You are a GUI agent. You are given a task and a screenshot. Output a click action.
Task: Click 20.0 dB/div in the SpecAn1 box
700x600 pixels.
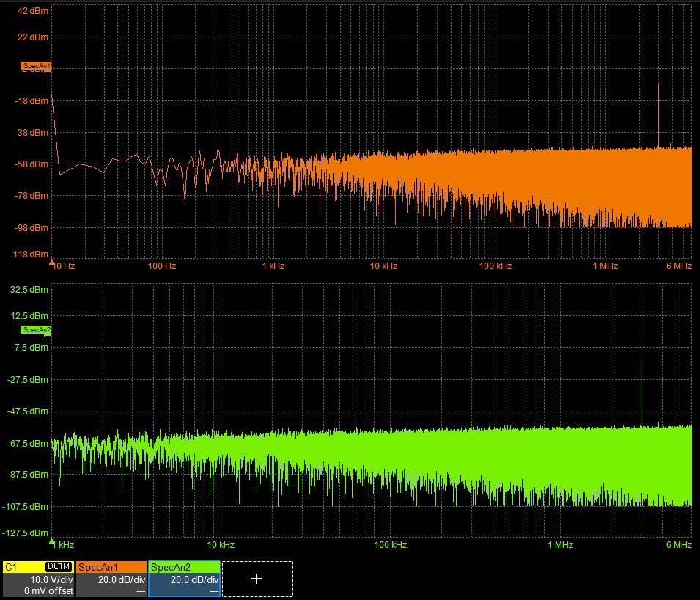[122, 580]
